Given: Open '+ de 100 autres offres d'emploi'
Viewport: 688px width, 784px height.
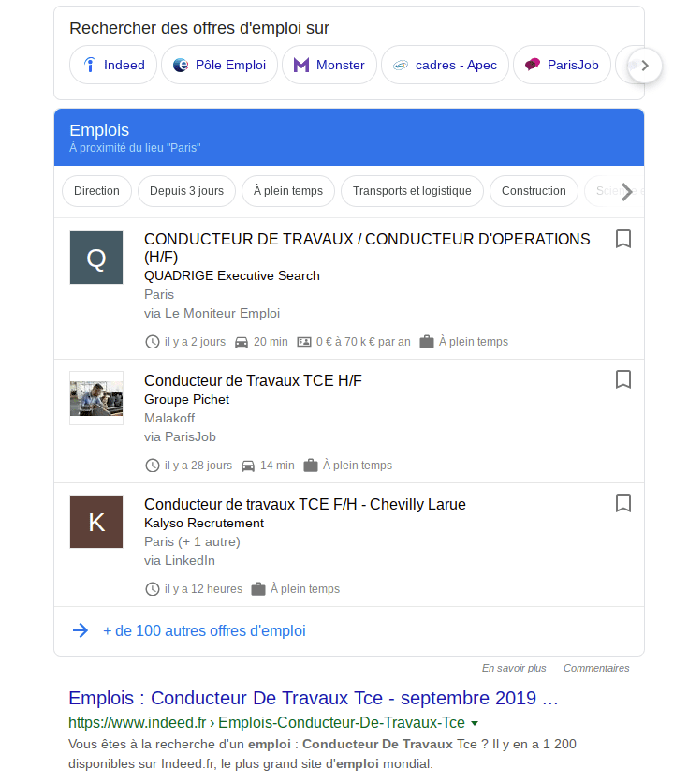Looking at the screenshot, I should click(x=204, y=631).
